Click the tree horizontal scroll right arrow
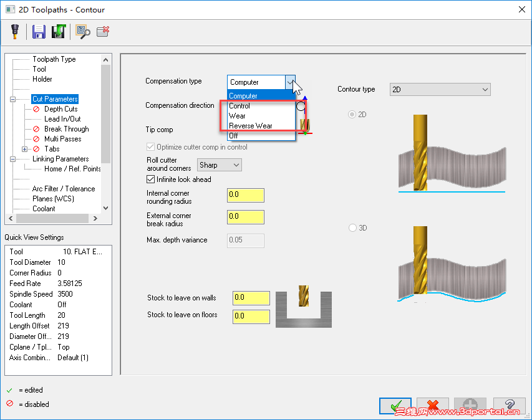 (95, 219)
